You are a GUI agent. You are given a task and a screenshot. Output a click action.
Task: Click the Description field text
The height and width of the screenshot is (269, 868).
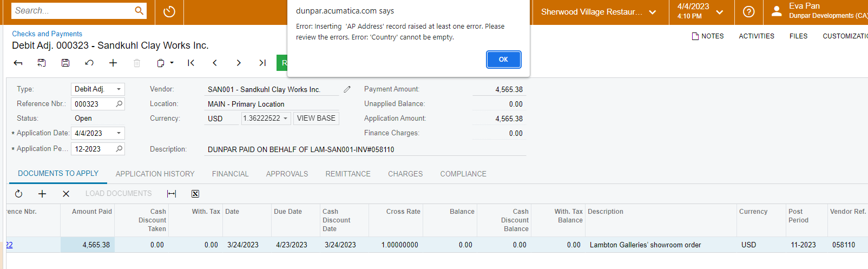pyautogui.click(x=365, y=149)
